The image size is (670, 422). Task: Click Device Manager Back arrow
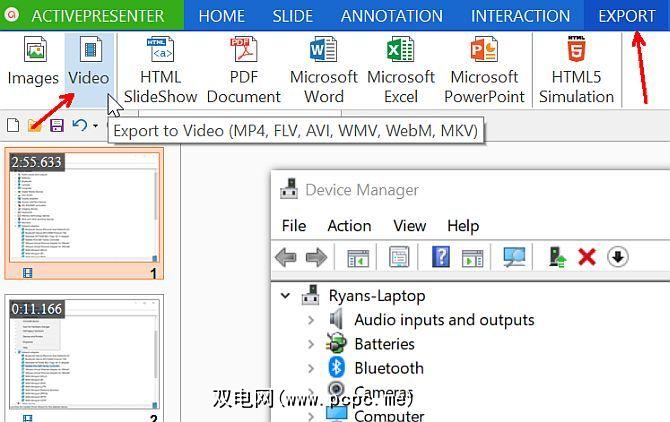coord(286,258)
